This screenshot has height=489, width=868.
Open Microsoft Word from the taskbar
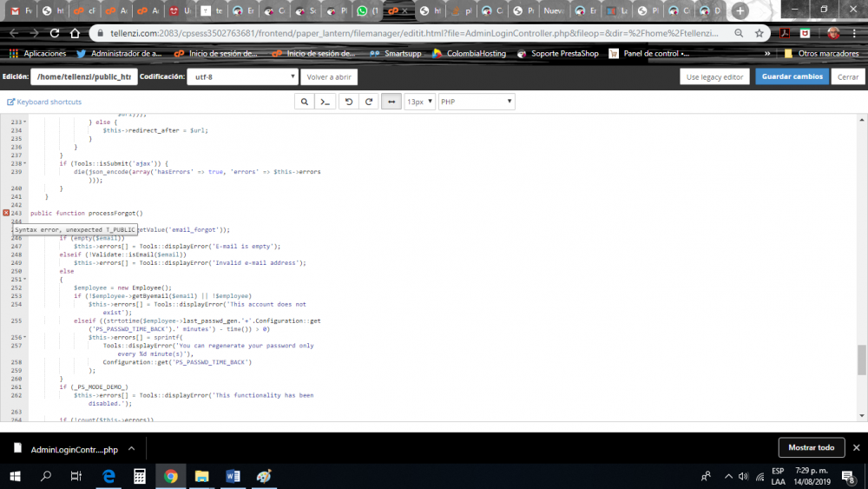233,476
